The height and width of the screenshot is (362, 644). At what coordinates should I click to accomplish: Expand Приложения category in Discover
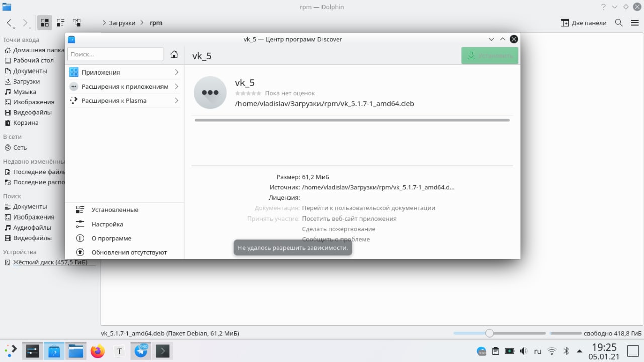pyautogui.click(x=124, y=73)
